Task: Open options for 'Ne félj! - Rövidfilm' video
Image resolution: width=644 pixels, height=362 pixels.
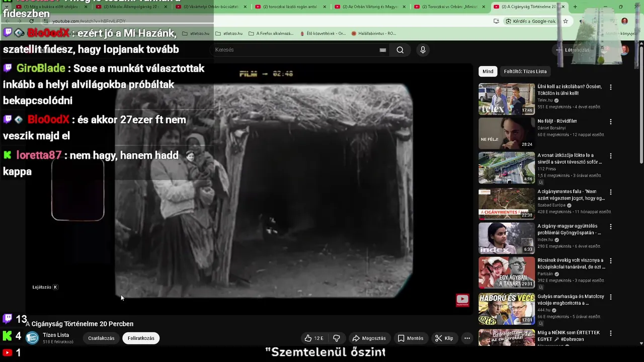Action: click(611, 122)
